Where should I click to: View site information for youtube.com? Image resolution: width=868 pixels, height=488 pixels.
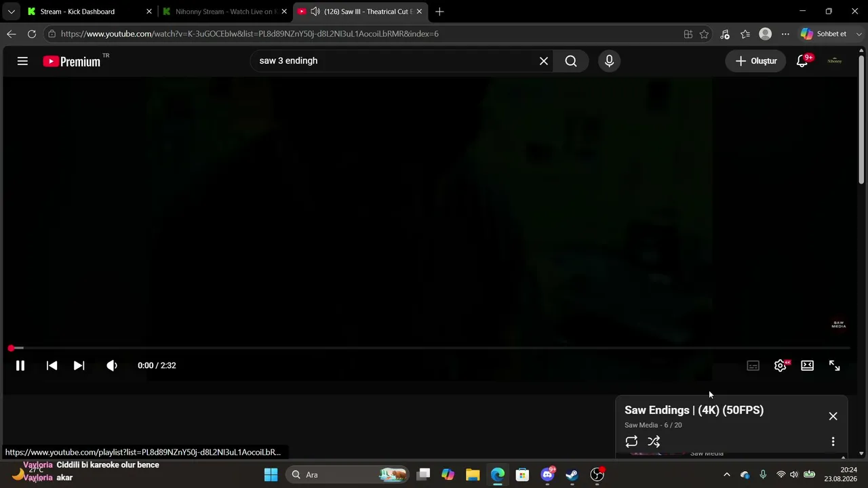pos(52,34)
